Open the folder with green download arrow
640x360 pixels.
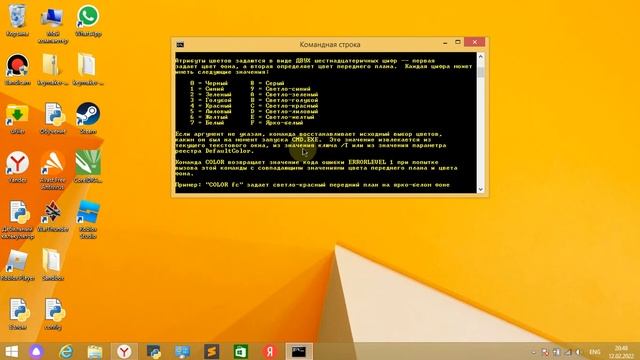click(17, 118)
